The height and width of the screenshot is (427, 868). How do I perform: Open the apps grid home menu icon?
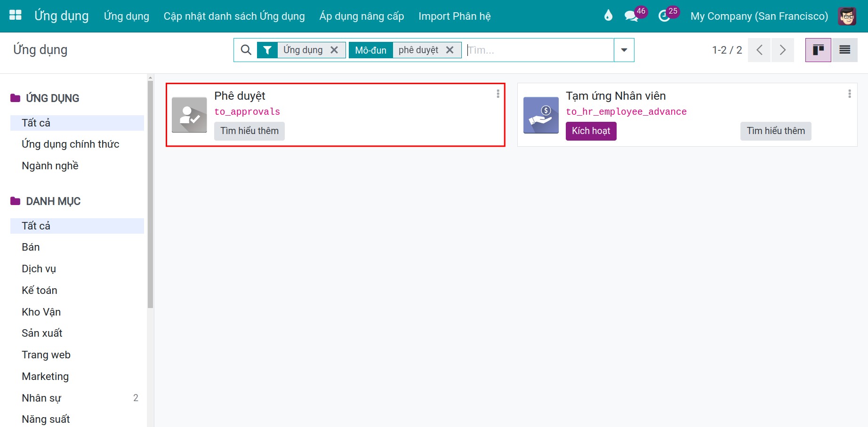(x=16, y=15)
